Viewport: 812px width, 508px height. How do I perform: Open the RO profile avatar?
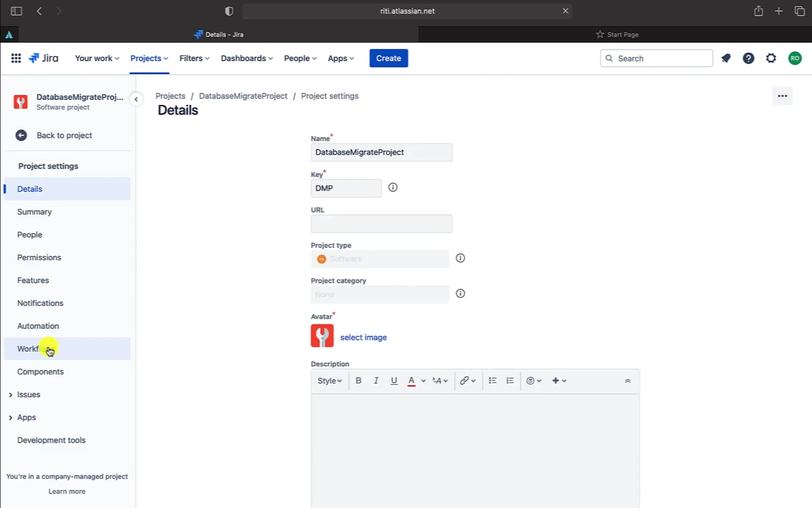pyautogui.click(x=795, y=58)
